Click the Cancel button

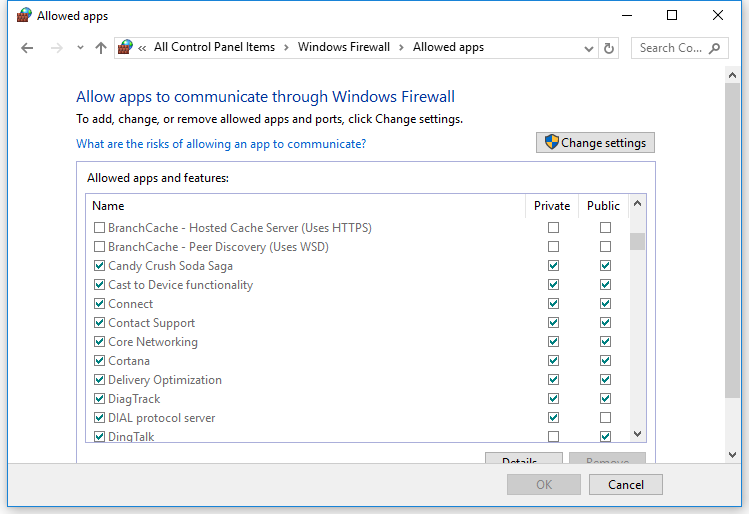(x=626, y=484)
